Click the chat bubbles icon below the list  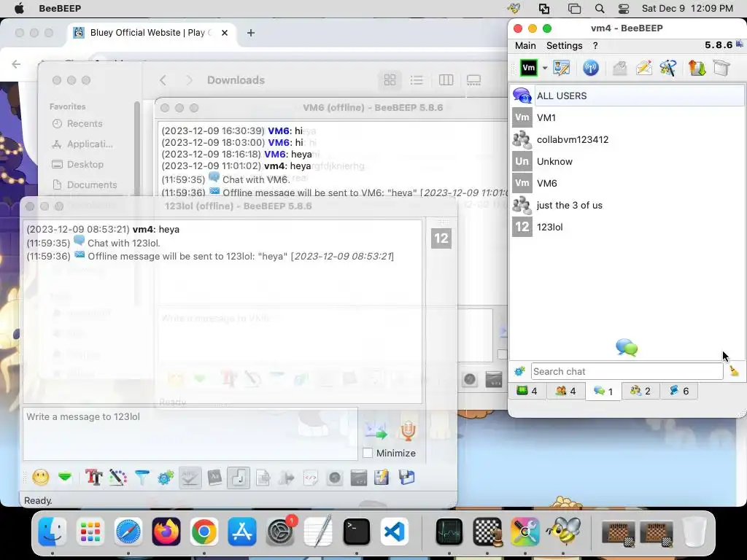[627, 347]
